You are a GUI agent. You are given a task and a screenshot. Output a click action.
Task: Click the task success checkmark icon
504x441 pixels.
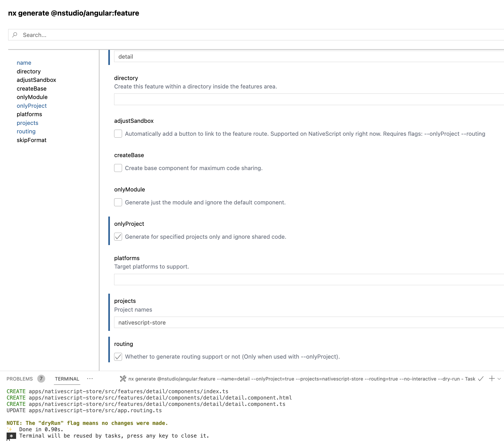(x=480, y=379)
